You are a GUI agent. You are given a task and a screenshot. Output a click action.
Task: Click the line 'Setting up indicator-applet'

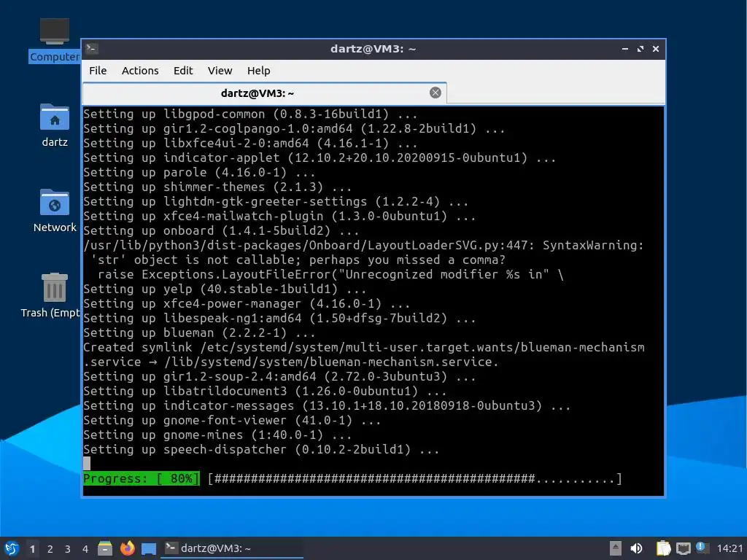pyautogui.click(x=320, y=157)
